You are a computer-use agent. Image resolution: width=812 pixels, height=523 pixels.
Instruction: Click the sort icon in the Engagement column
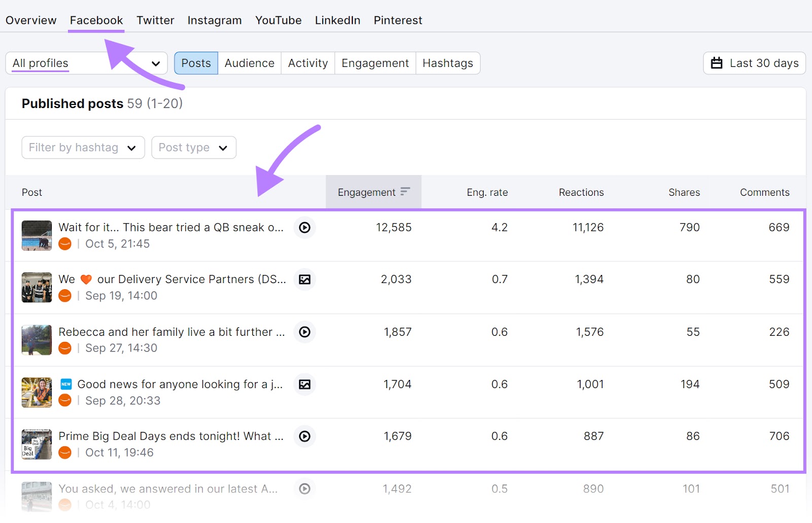point(405,192)
